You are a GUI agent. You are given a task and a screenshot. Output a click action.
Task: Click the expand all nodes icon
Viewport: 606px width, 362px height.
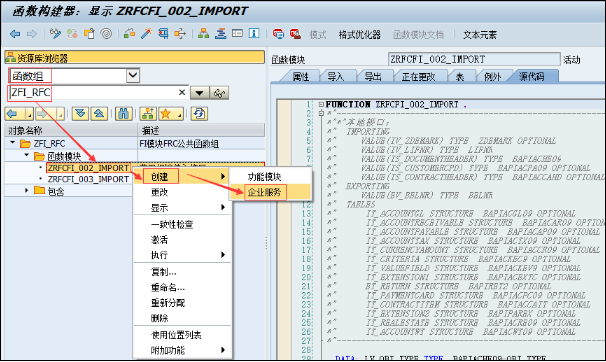pyautogui.click(x=80, y=114)
